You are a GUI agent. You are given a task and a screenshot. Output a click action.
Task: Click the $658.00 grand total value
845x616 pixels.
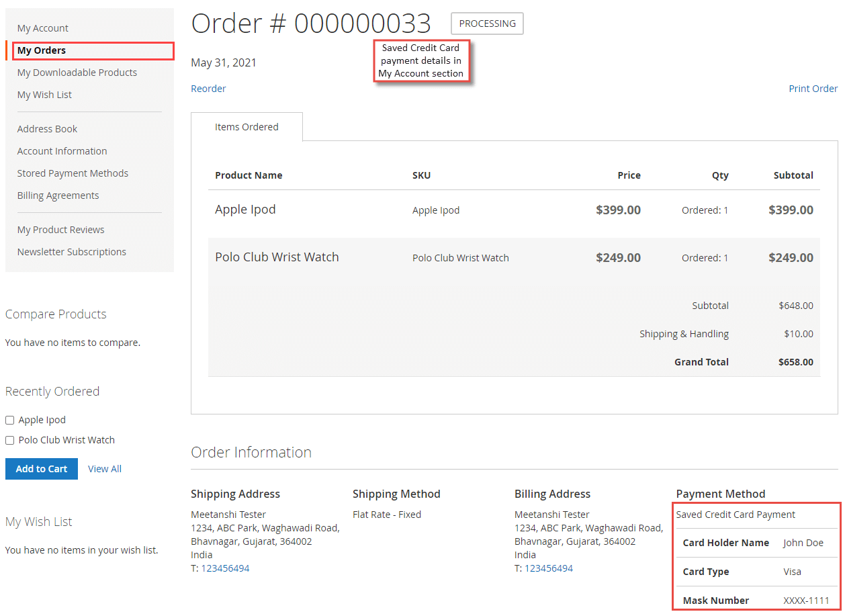tap(796, 362)
